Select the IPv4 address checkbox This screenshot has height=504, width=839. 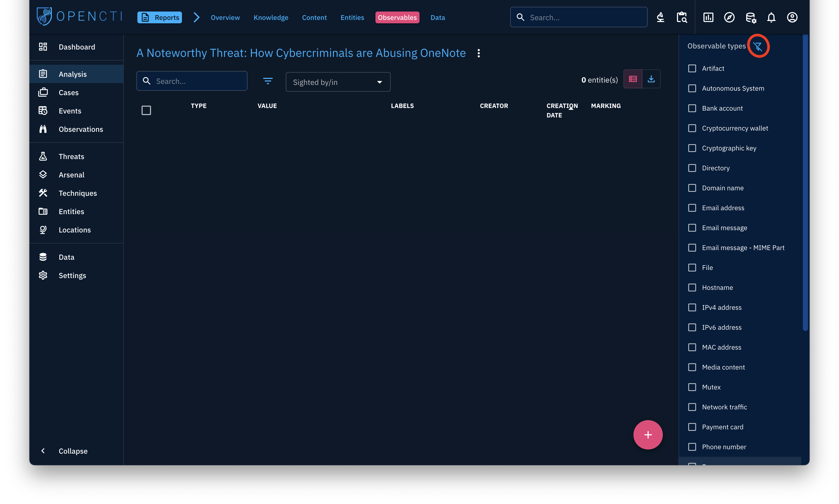(x=692, y=307)
